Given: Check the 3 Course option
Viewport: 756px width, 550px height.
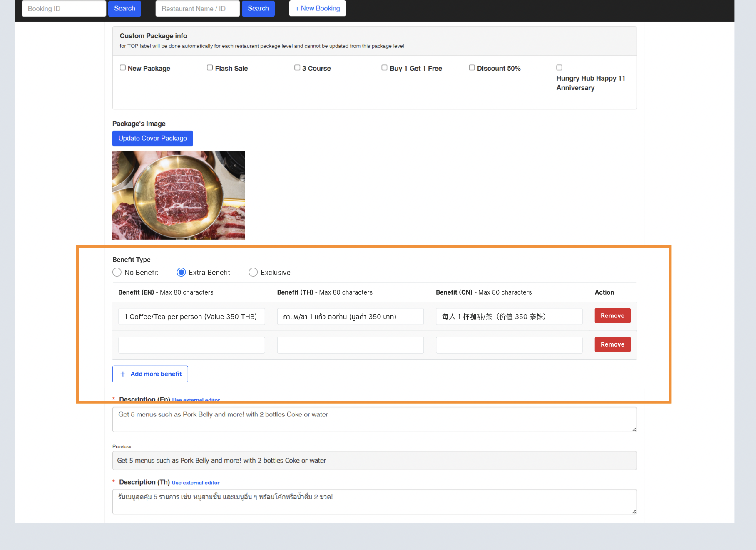Looking at the screenshot, I should 297,68.
